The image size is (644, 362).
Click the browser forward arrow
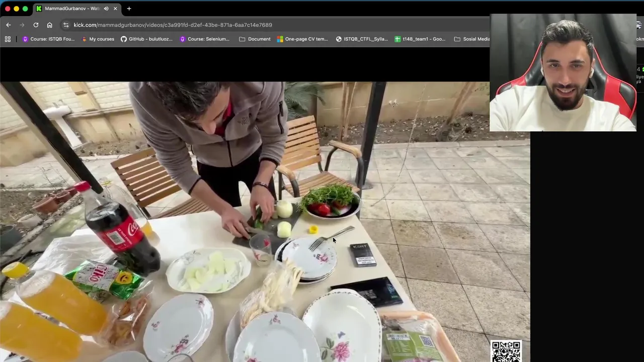point(22,25)
